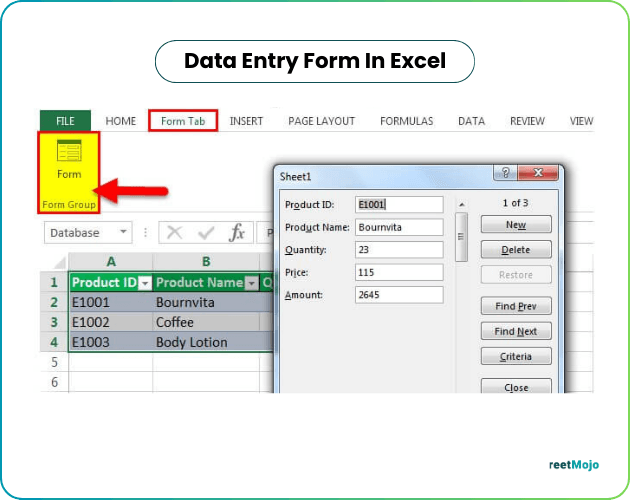Click the Criteria button

(x=516, y=356)
